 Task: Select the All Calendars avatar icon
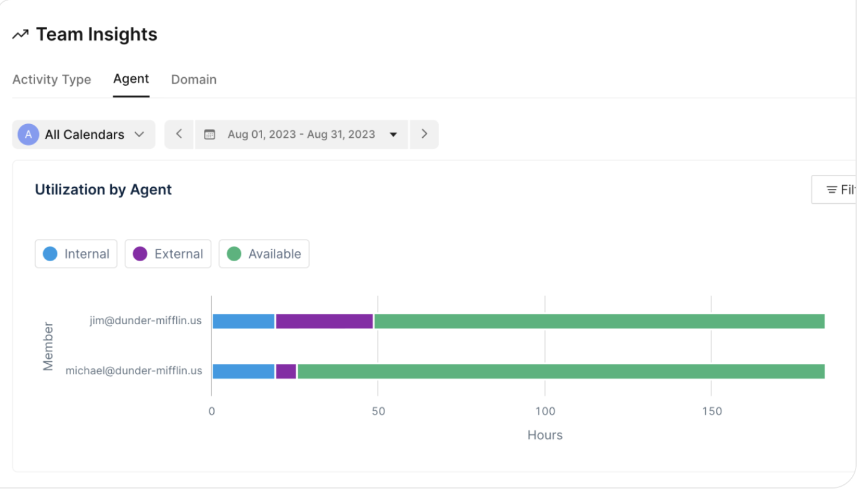pyautogui.click(x=27, y=134)
